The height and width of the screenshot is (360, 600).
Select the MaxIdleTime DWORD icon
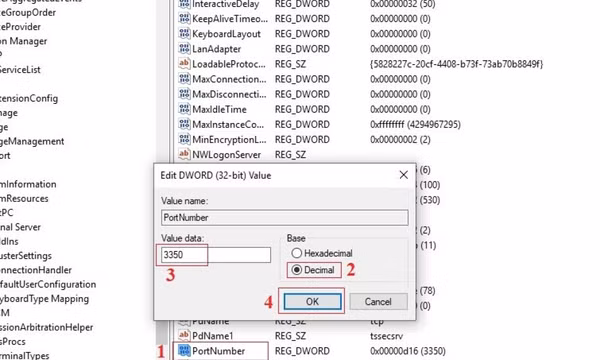coord(184,109)
